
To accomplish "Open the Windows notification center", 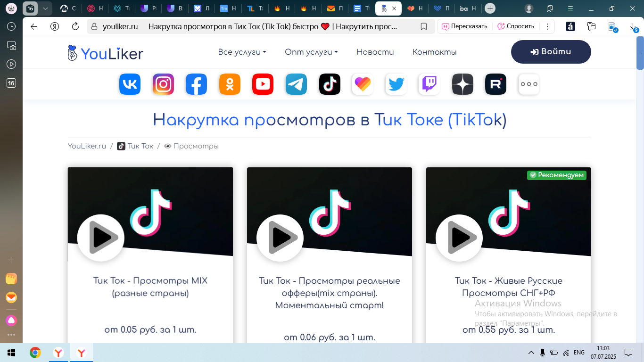I will (x=628, y=353).
